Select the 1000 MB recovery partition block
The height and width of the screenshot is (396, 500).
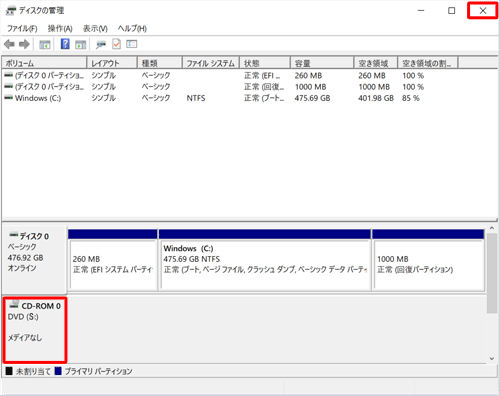[x=428, y=260]
